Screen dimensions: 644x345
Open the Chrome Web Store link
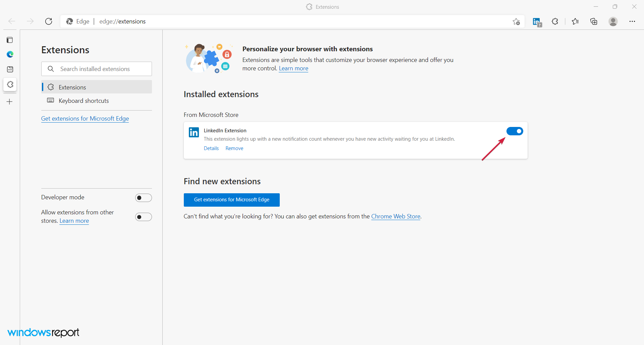(x=395, y=216)
